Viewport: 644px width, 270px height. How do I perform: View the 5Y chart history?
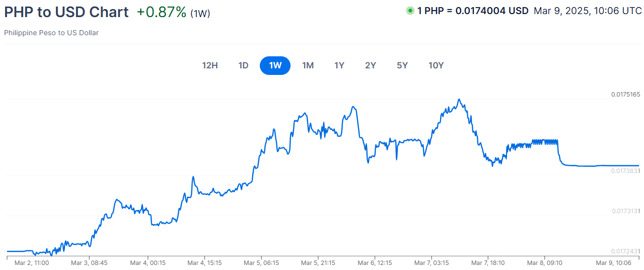coord(402,65)
